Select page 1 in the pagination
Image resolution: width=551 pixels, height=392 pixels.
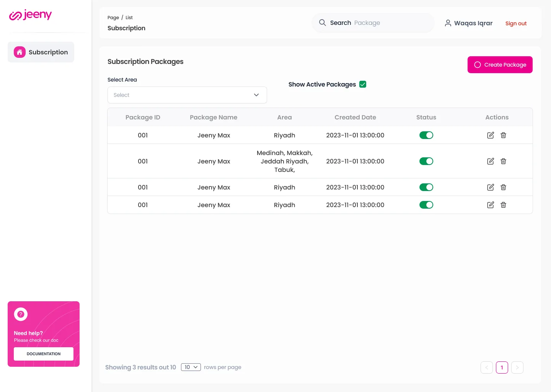point(502,367)
